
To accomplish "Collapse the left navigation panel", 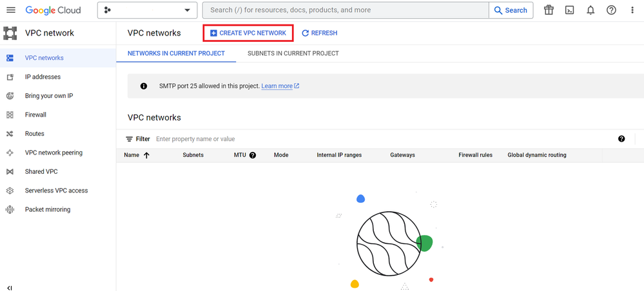I will click(x=10, y=287).
